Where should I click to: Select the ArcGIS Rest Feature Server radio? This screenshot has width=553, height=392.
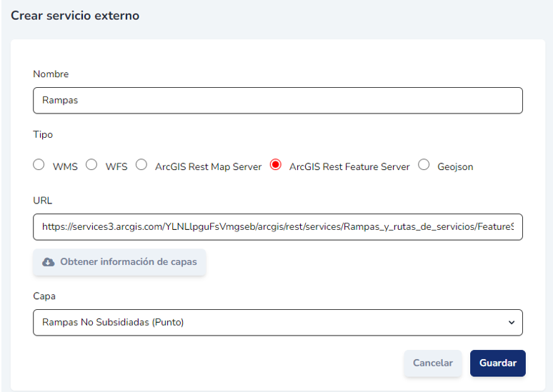pyautogui.click(x=276, y=165)
